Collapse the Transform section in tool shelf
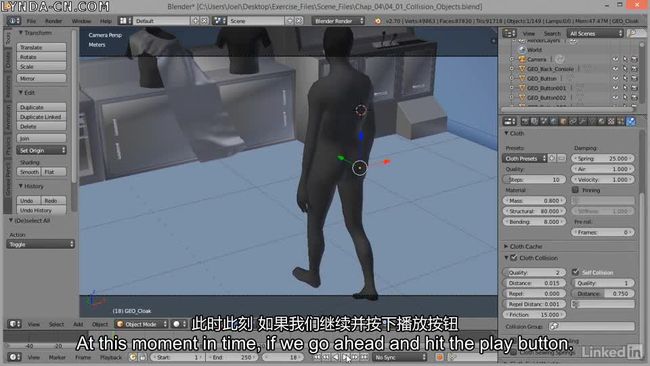 21,32
